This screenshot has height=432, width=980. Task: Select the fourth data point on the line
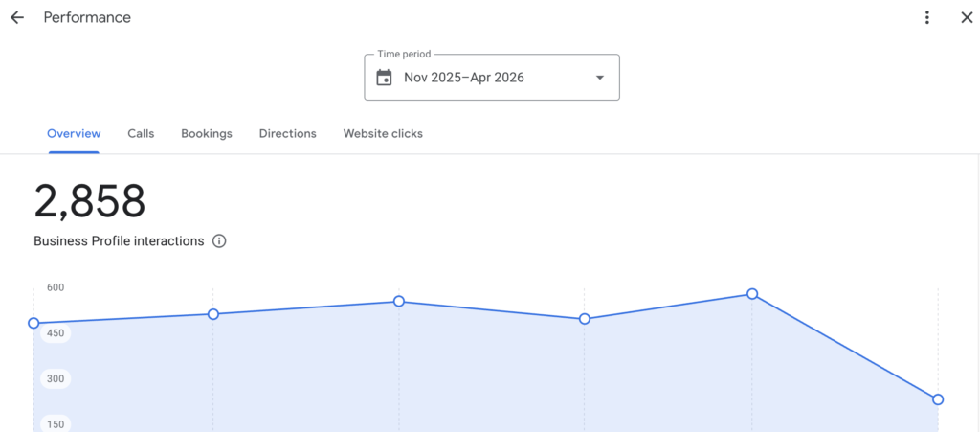click(585, 319)
